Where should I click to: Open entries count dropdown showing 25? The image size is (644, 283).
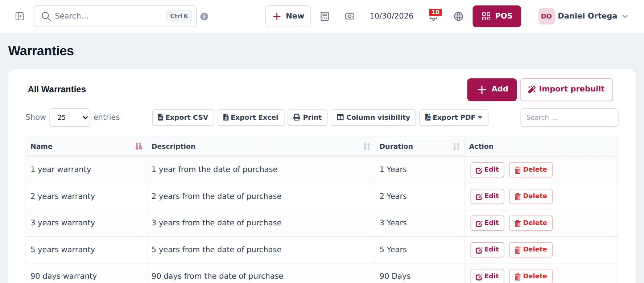pyautogui.click(x=70, y=118)
